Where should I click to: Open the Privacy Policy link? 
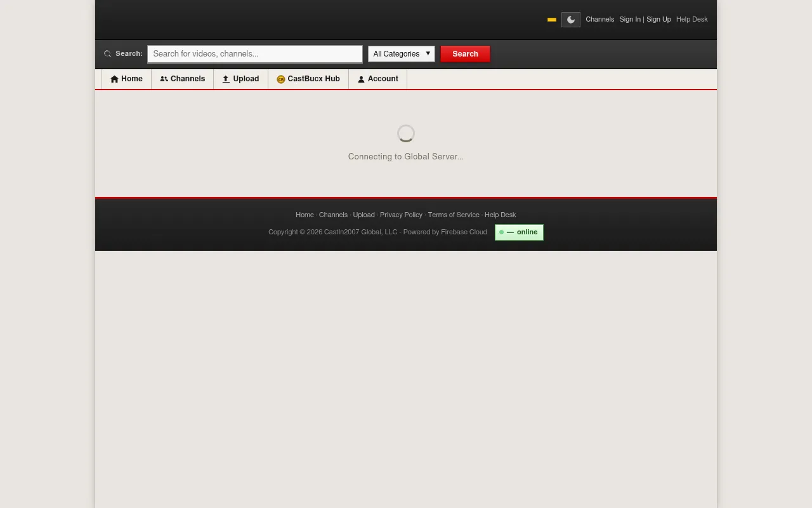pyautogui.click(x=401, y=215)
